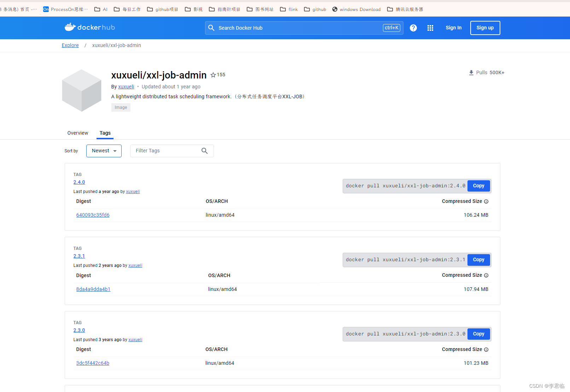Screen dimensions: 570x392
Task: Open the 每日工作 bookmark folder
Action: 127,9
